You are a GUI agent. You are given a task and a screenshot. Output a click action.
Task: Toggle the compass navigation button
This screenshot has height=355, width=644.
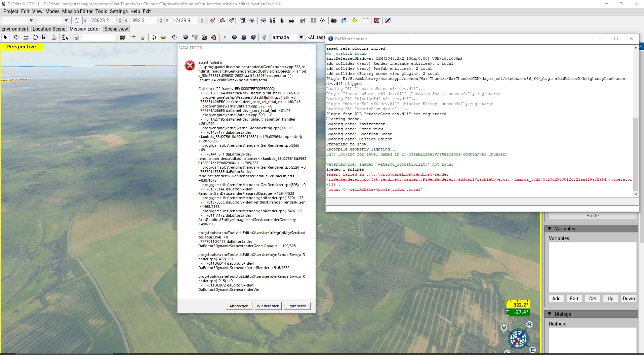pyautogui.click(x=388, y=20)
